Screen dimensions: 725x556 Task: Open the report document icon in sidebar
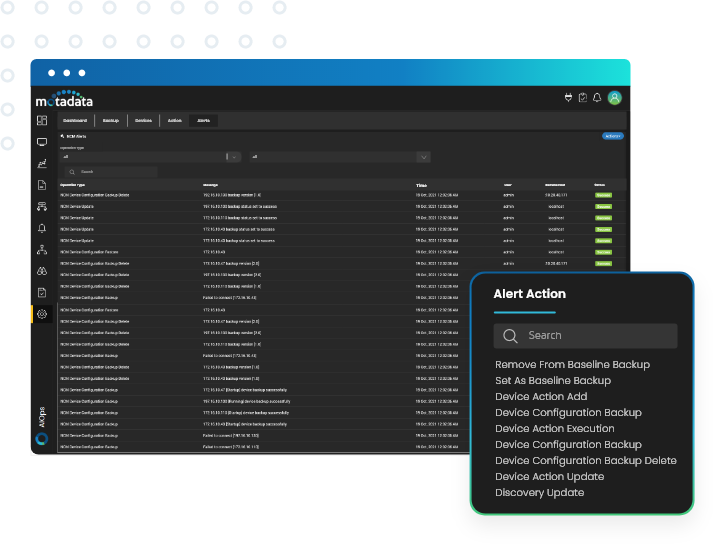click(x=42, y=185)
